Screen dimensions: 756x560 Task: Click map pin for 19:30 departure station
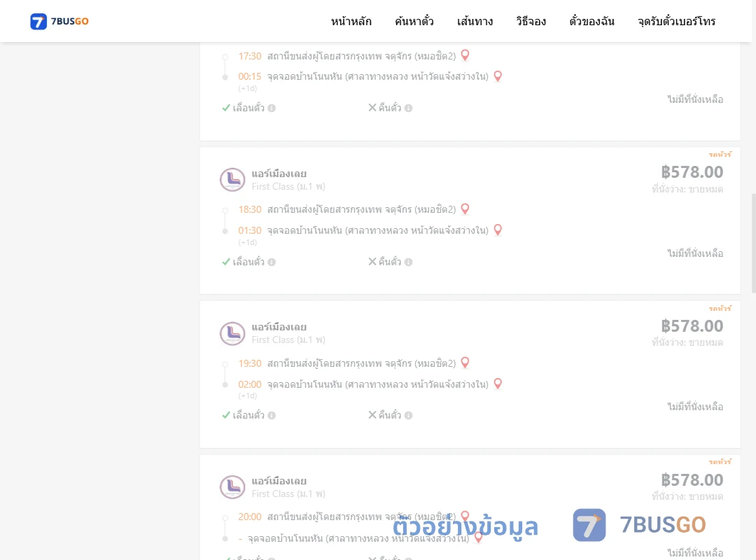pos(465,363)
